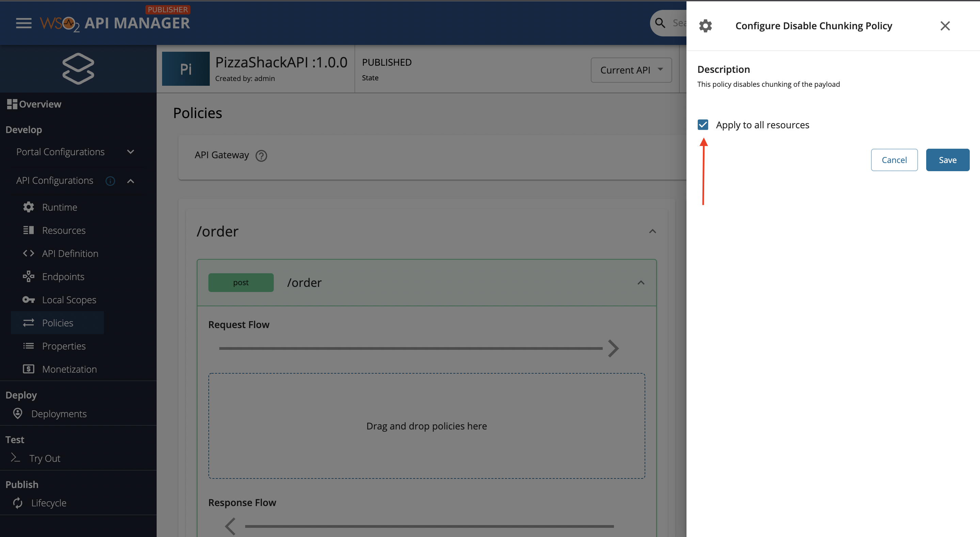Screen dimensions: 980x537
Task: Open Endpoints page
Action: coord(64,276)
